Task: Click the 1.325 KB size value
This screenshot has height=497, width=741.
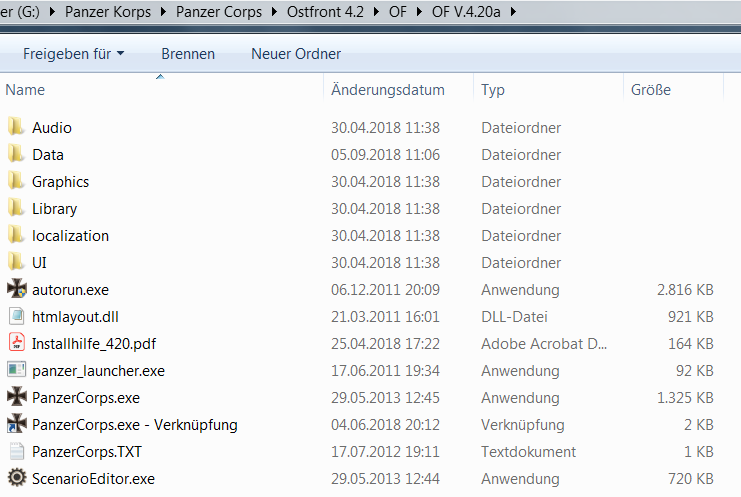Action: [685, 397]
